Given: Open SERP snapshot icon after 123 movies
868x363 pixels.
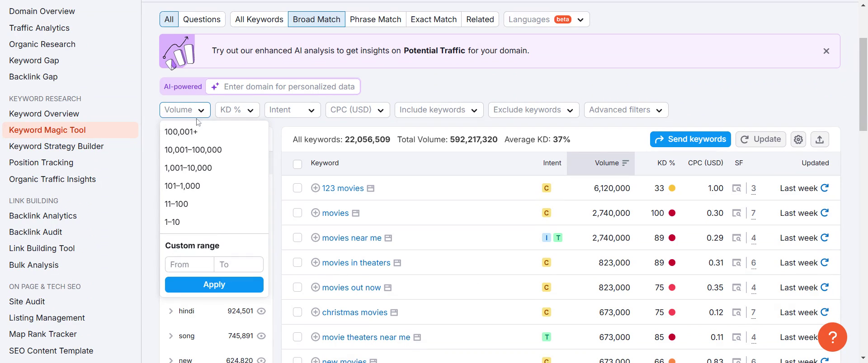Looking at the screenshot, I should [x=371, y=188].
